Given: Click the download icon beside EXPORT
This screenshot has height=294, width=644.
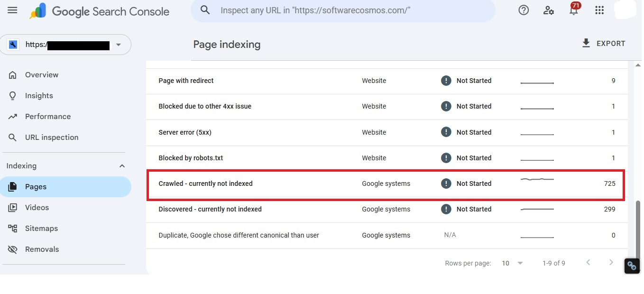Looking at the screenshot, I should [x=586, y=43].
